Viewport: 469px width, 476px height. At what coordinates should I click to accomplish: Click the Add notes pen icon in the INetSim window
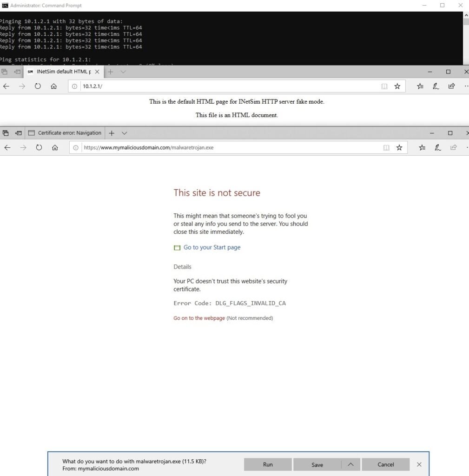point(436,86)
